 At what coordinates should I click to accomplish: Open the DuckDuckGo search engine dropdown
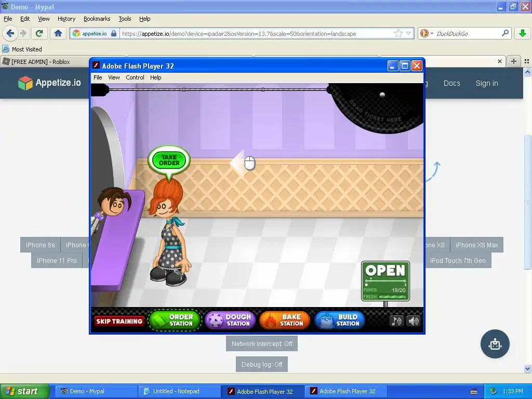tap(427, 33)
